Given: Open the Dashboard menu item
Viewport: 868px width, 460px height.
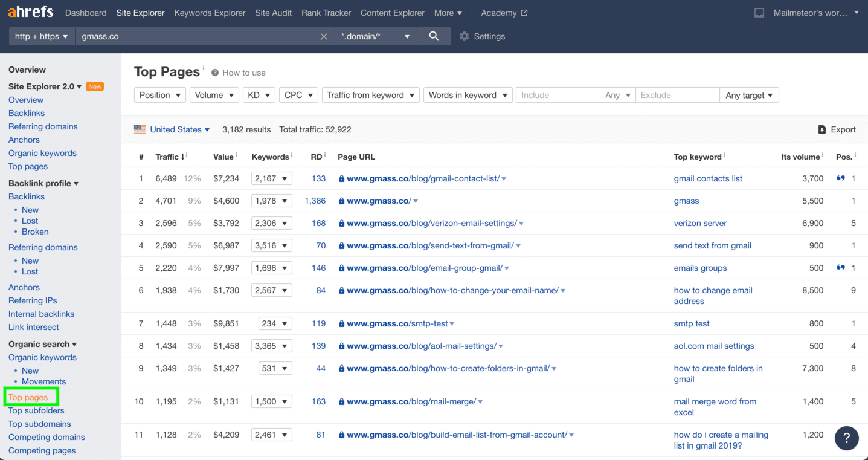Looking at the screenshot, I should 86,13.
